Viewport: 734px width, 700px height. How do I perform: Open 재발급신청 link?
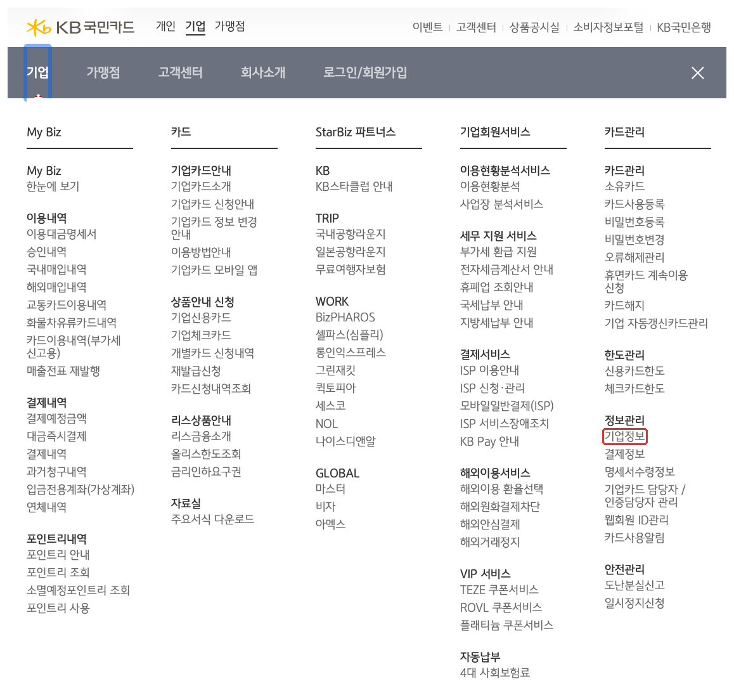(196, 372)
